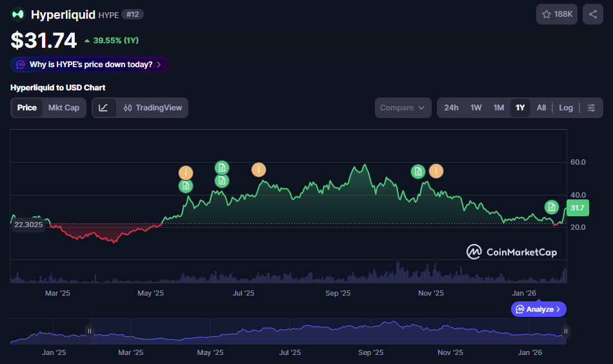Click the orange info marker near Jul '25
Viewport: 613px width, 364px height.
coord(258,170)
